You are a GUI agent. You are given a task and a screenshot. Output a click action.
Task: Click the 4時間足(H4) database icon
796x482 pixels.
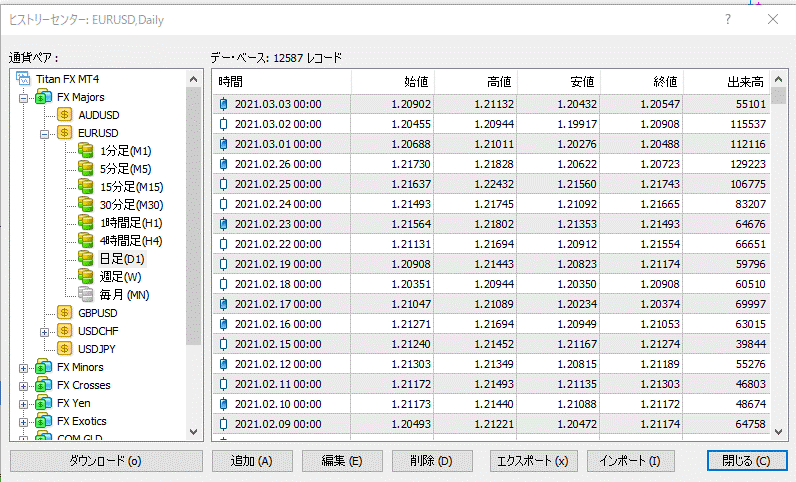point(86,240)
